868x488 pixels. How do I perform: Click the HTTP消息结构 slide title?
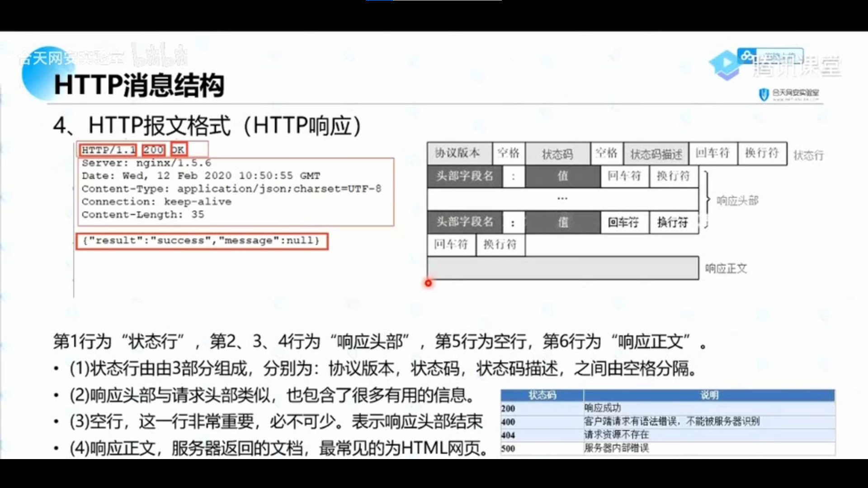[x=139, y=85]
